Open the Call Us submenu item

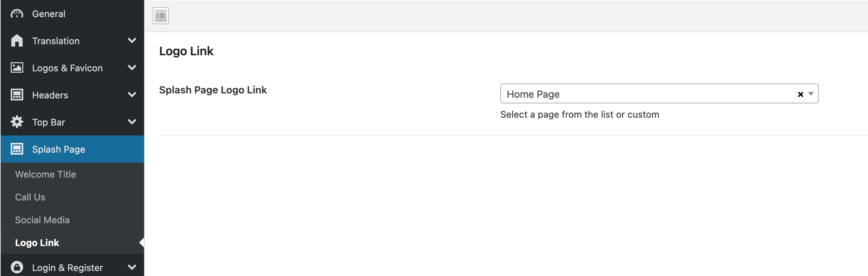pyautogui.click(x=30, y=197)
